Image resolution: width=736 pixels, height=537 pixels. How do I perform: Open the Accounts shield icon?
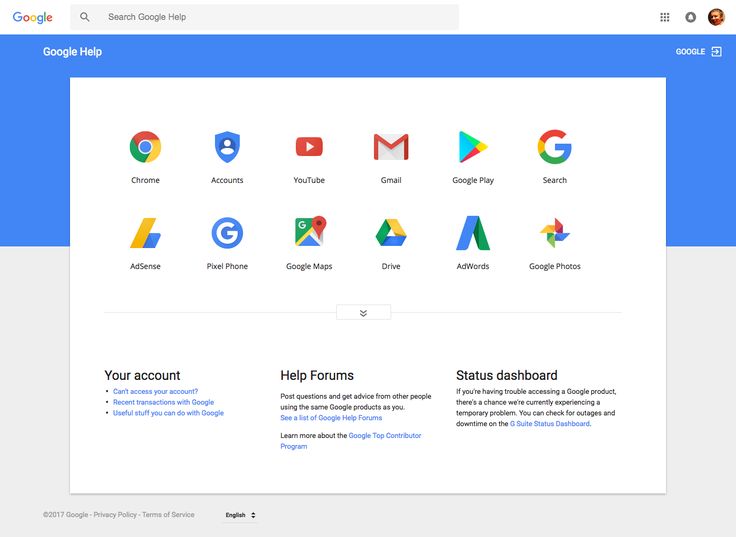227,147
